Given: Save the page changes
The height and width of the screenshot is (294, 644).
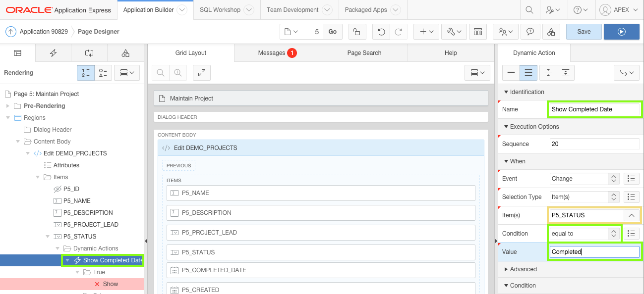Looking at the screenshot, I should pos(584,32).
